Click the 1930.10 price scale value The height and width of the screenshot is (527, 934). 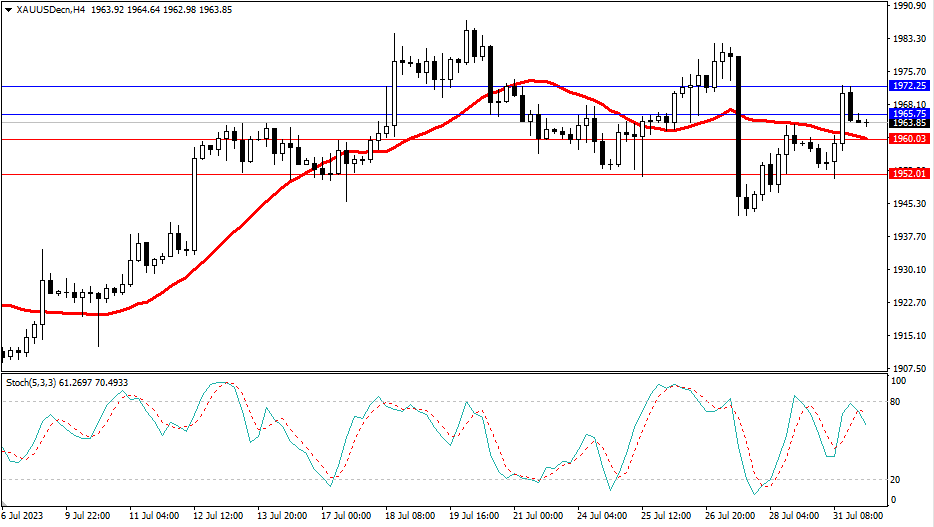[x=908, y=270]
